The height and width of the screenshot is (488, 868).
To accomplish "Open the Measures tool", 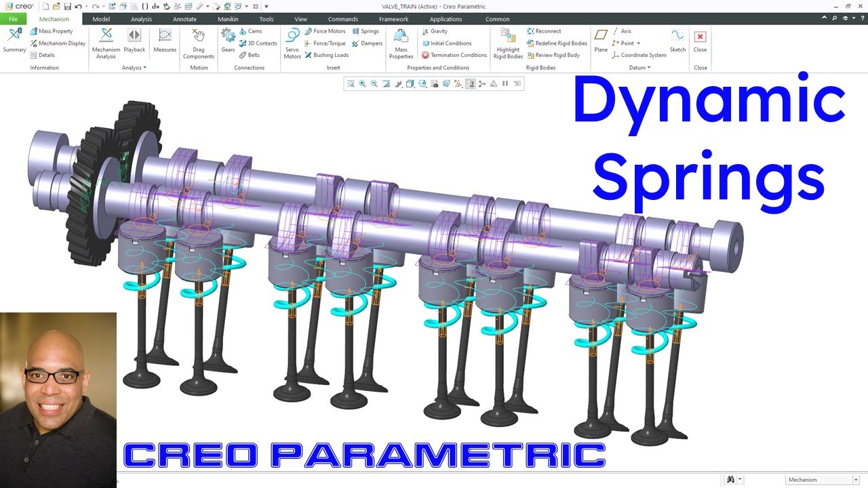I will coord(165,41).
